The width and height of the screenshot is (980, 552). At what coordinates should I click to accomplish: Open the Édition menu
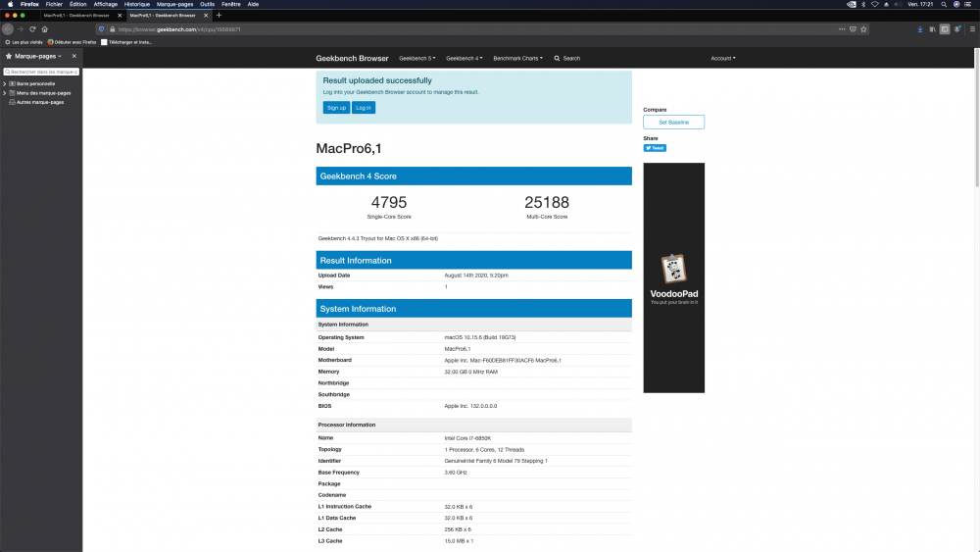(78, 4)
